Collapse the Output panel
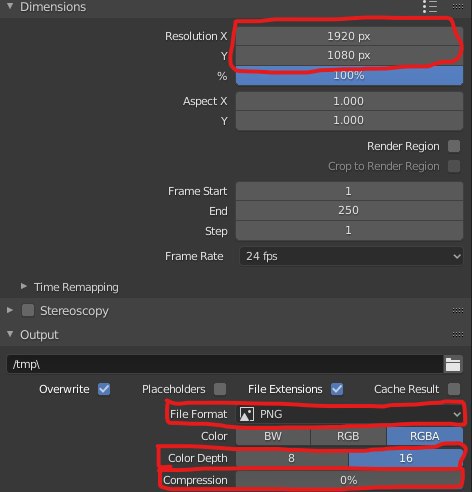Screen dimensions: 472x492 10,334
